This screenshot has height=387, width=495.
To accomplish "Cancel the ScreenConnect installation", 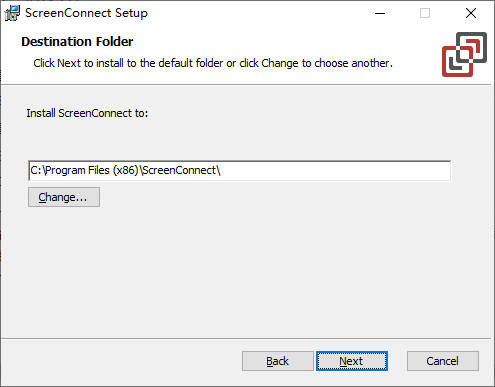I will point(443,361).
